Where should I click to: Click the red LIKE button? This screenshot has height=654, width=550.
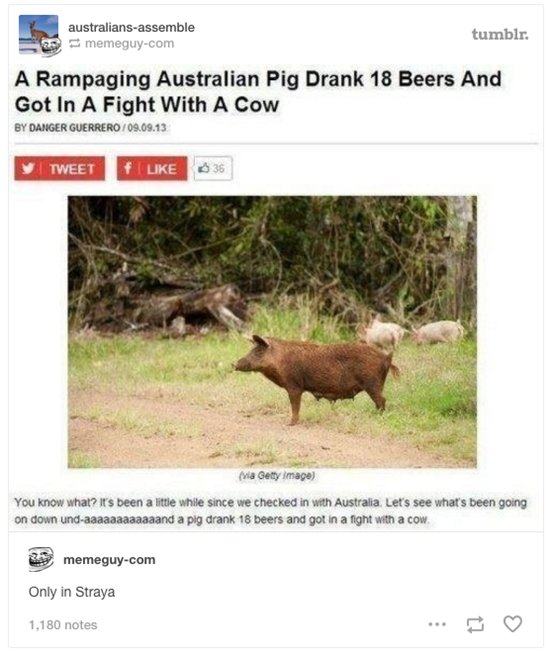click(152, 169)
